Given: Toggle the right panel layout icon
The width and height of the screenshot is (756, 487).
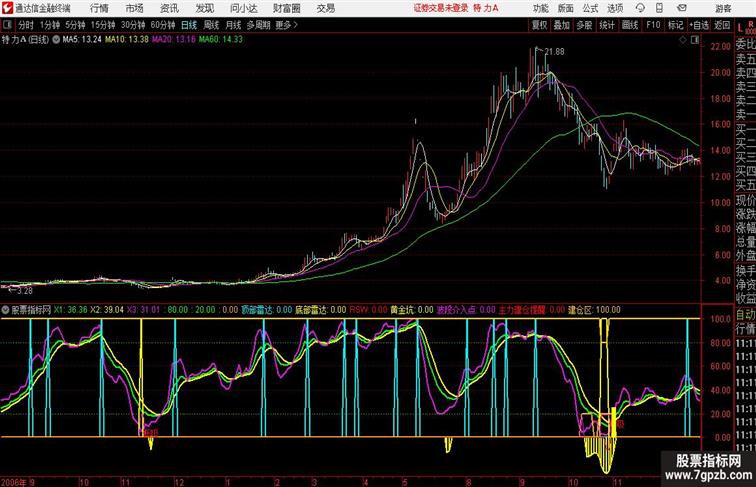Looking at the screenshot, I should (695, 40).
